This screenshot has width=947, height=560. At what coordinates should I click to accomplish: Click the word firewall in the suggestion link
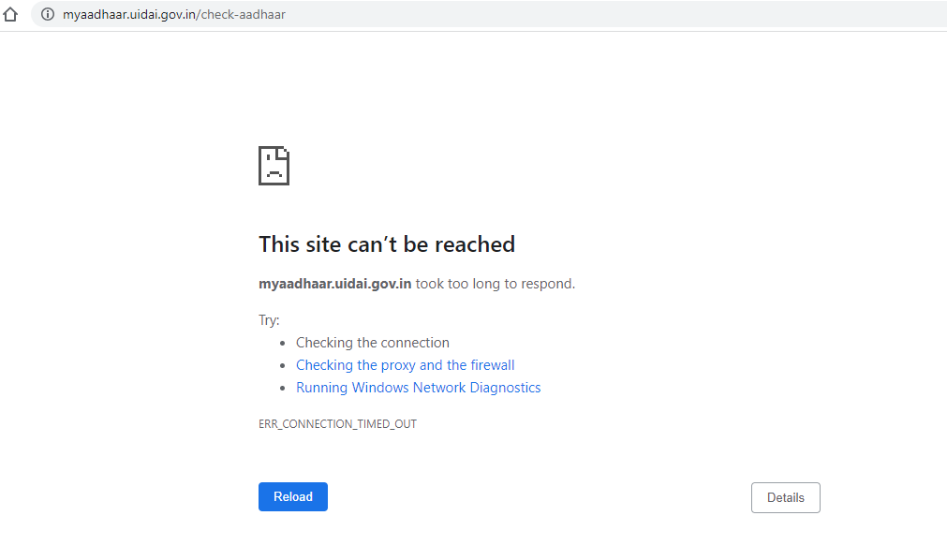coord(492,365)
